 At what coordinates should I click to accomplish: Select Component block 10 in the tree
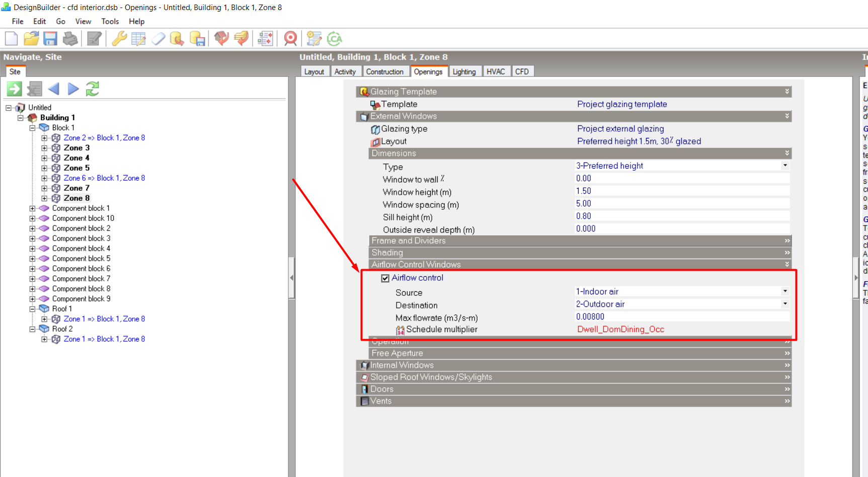pyautogui.click(x=83, y=218)
